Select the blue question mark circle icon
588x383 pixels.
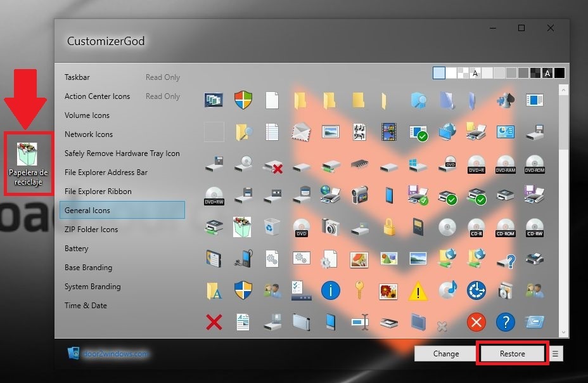(x=505, y=322)
